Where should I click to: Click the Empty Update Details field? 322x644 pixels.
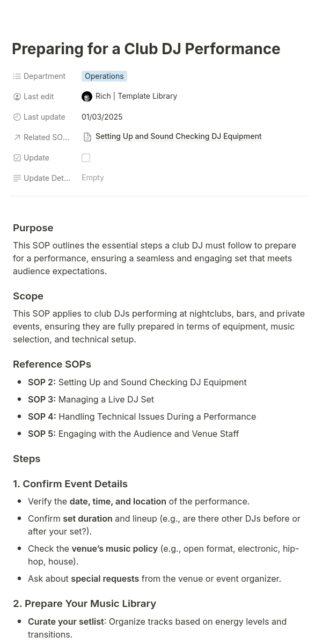[93, 178]
